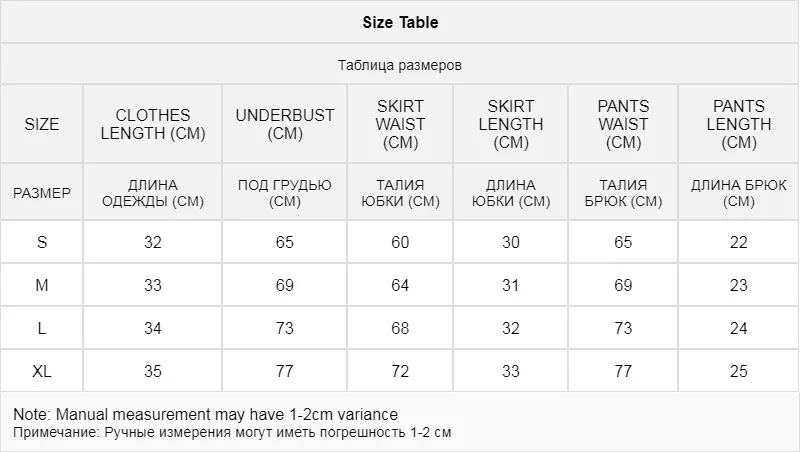This screenshot has height=452, width=800.
Task: Click the Таблица размеров subtitle
Action: pyautogui.click(x=399, y=65)
